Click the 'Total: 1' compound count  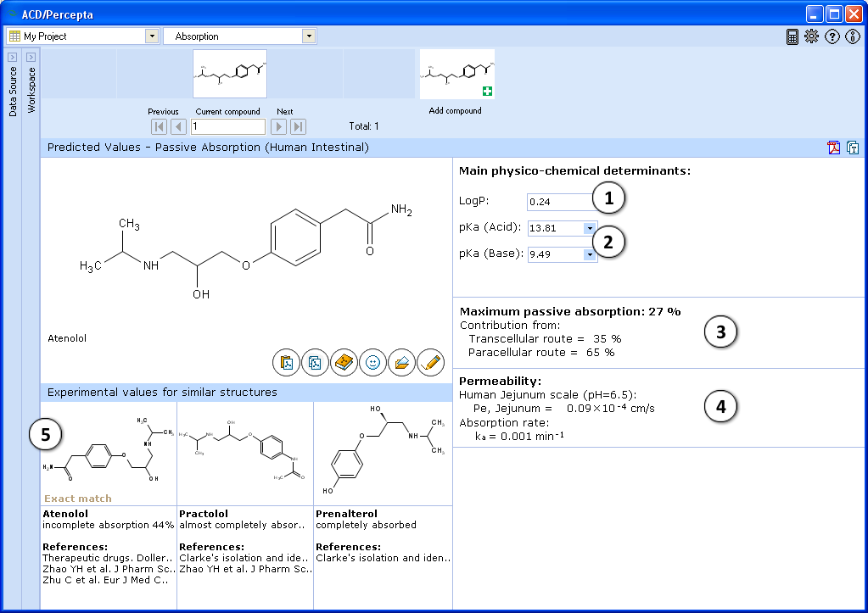coord(364,126)
